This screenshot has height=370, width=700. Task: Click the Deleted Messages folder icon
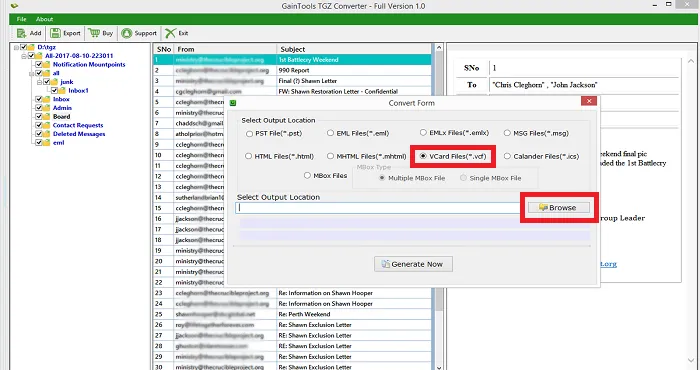click(46, 134)
